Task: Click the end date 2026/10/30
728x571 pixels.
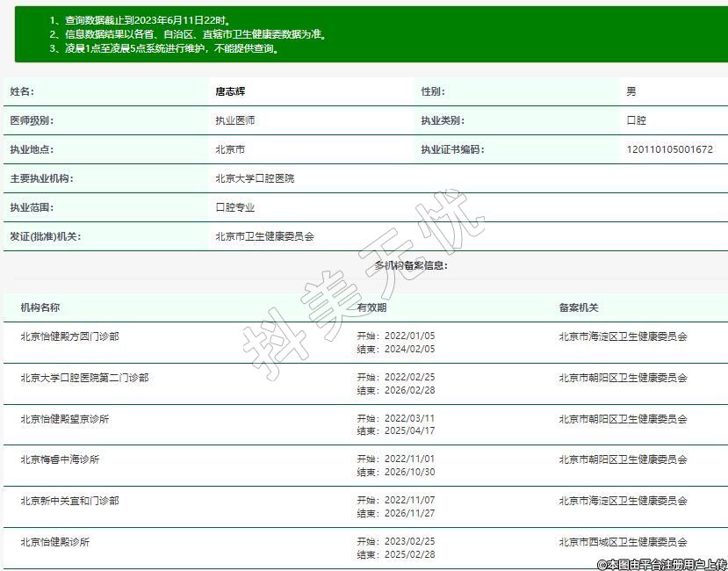Action: click(x=396, y=472)
